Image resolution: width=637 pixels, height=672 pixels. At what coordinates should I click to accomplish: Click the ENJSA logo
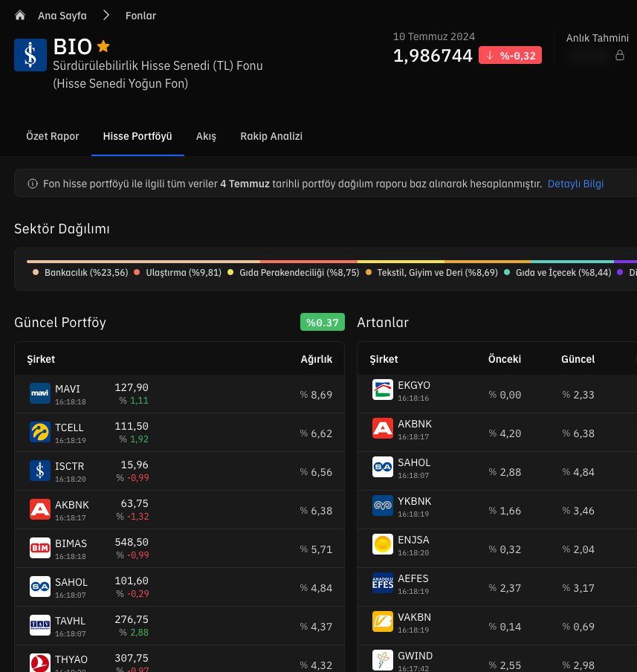383,544
